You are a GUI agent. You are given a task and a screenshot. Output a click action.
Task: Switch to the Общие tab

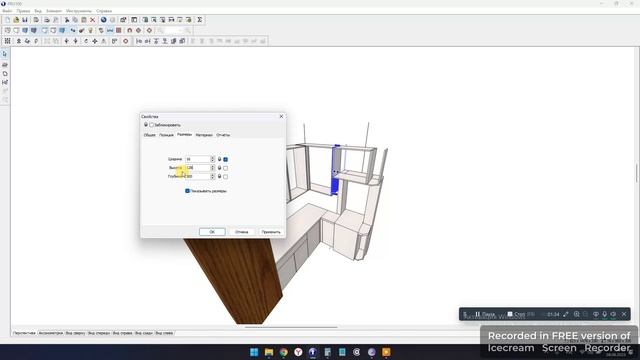coord(149,135)
